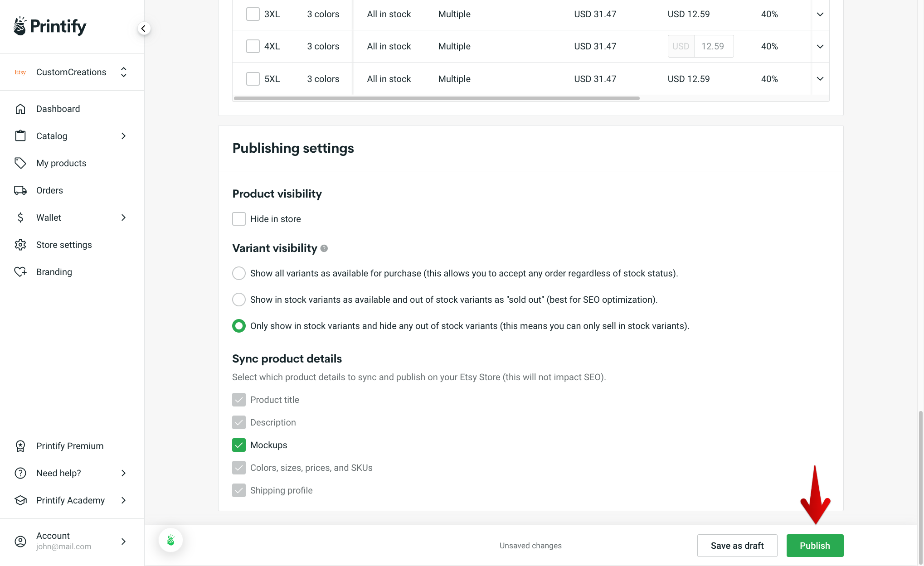This screenshot has width=924, height=566.
Task: Open the Catalog icon
Action: [x=20, y=135]
